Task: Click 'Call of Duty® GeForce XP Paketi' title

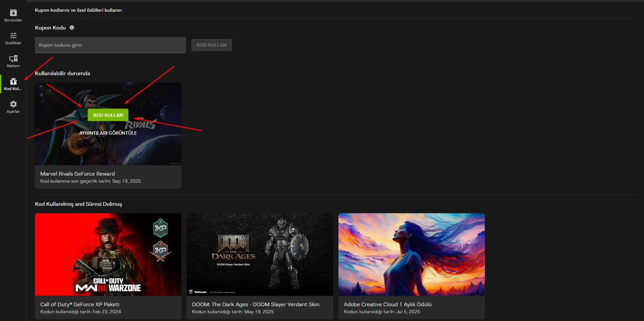Action: [80, 304]
